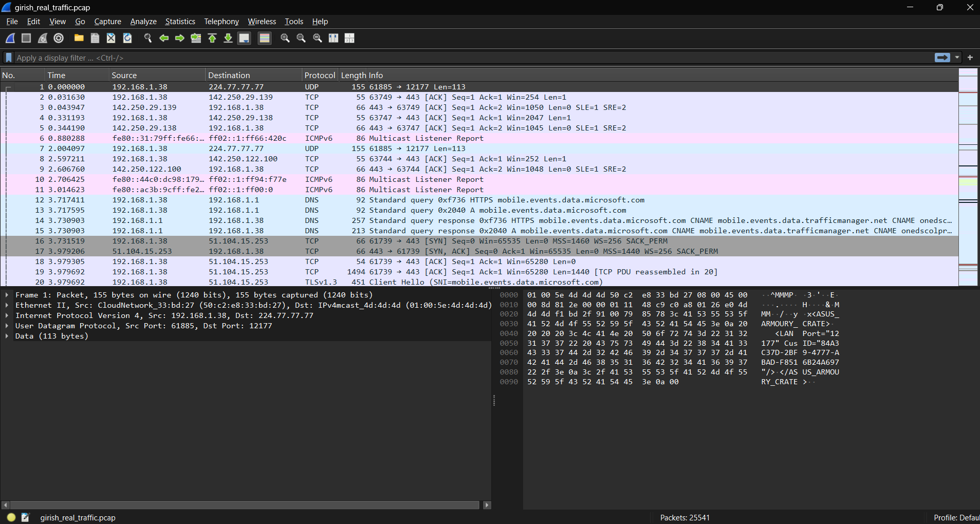Toggle automatic scrolling during live capture
980x524 pixels.
pos(244,38)
